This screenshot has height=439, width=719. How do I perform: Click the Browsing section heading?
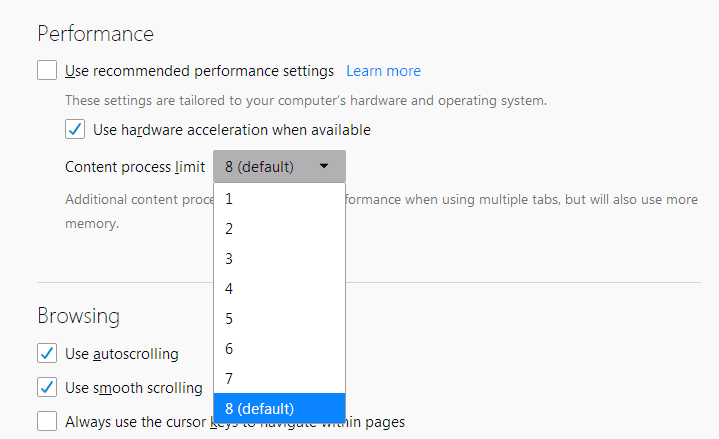coord(78,316)
